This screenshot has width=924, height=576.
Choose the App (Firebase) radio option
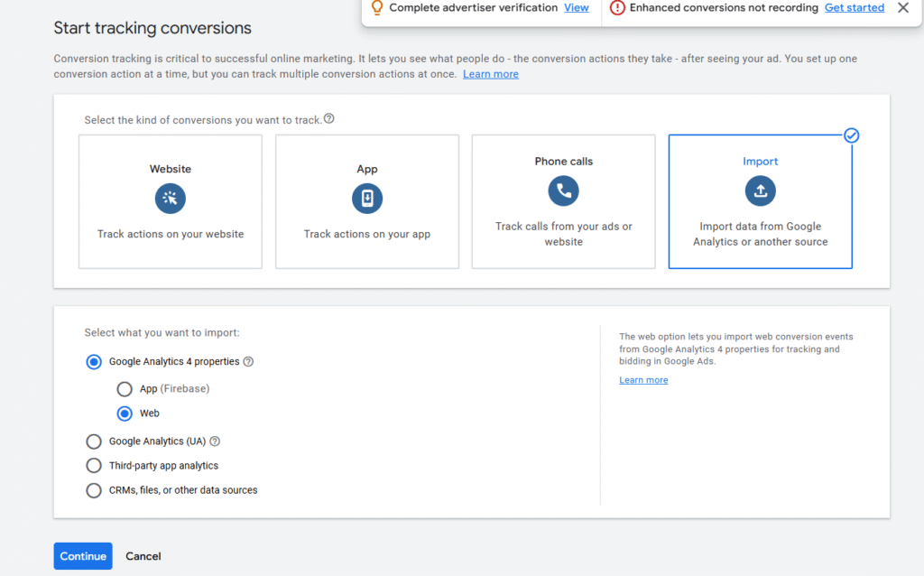(125, 389)
